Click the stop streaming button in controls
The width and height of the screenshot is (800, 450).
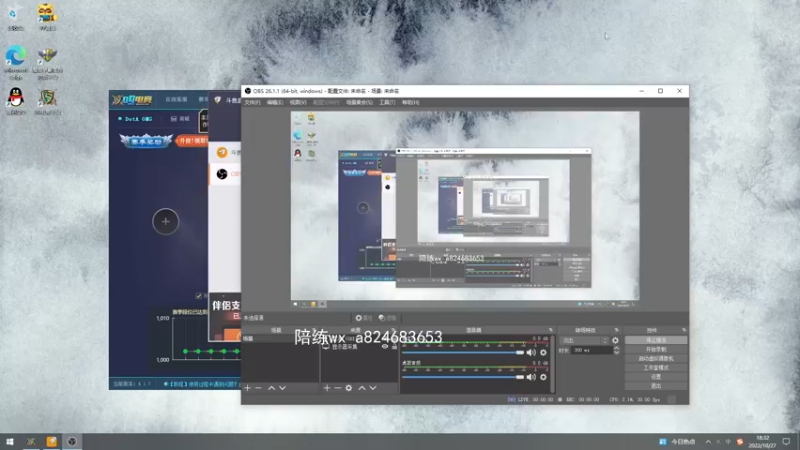(656, 340)
